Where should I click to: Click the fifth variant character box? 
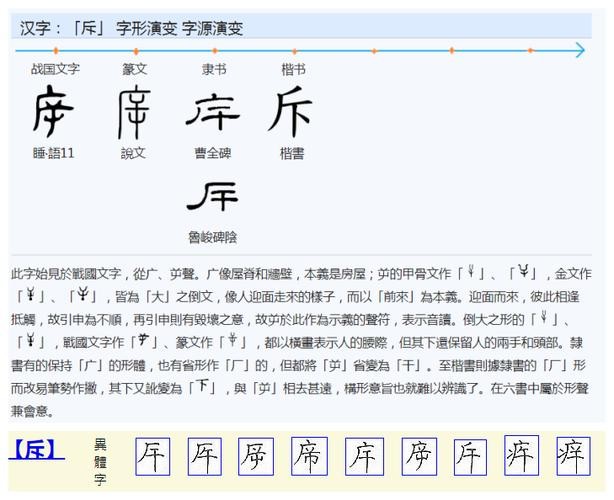364,457
